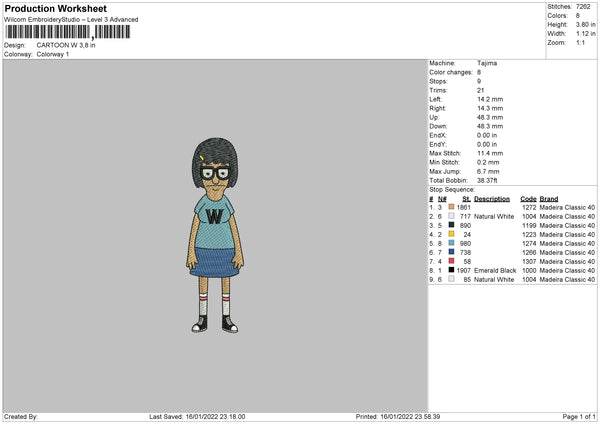Screen dimensions: 600x424
Task: Click the Min Stitch value '0.2 mm'
Action: 488,162
